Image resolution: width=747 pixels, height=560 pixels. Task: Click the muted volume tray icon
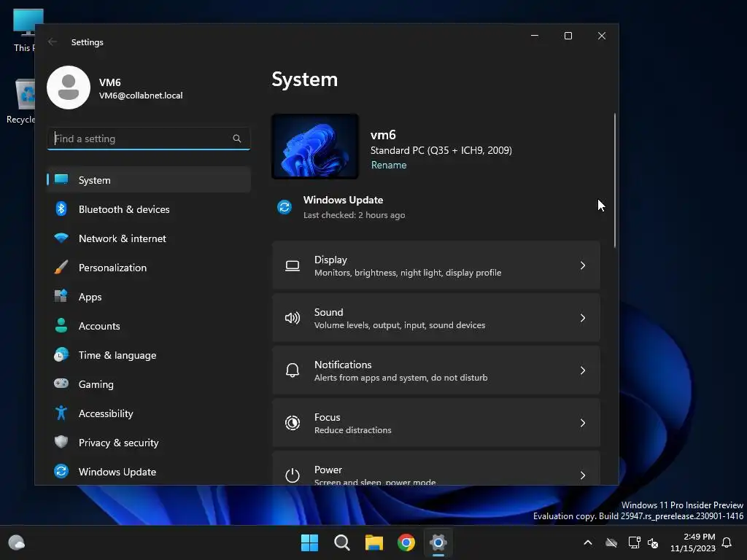pyautogui.click(x=653, y=542)
